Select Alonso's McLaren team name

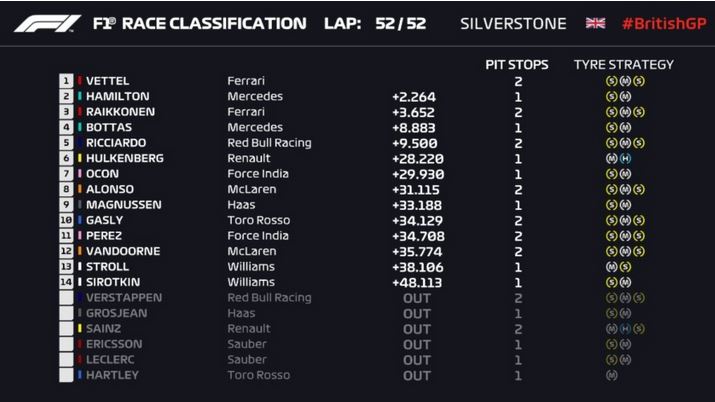click(x=252, y=189)
